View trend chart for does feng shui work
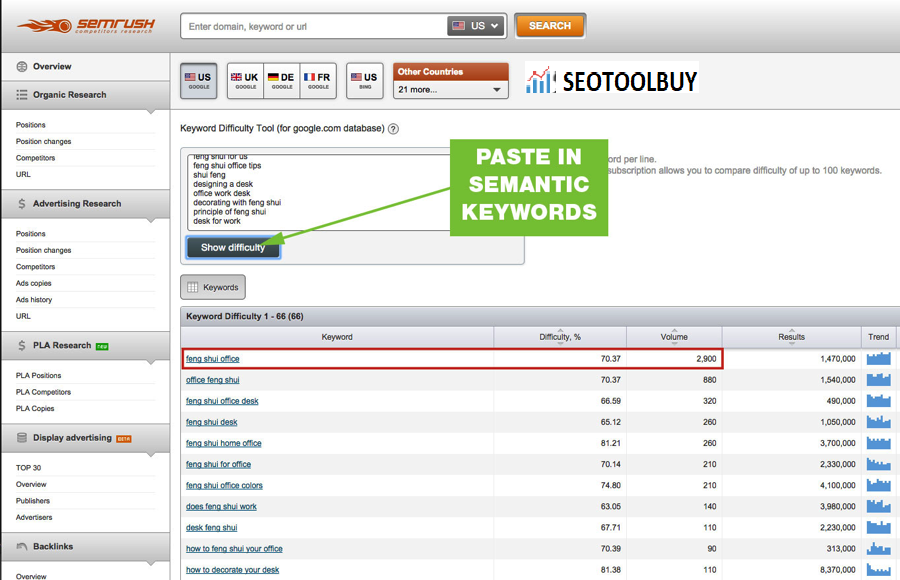The width and height of the screenshot is (900, 580). pos(878,506)
